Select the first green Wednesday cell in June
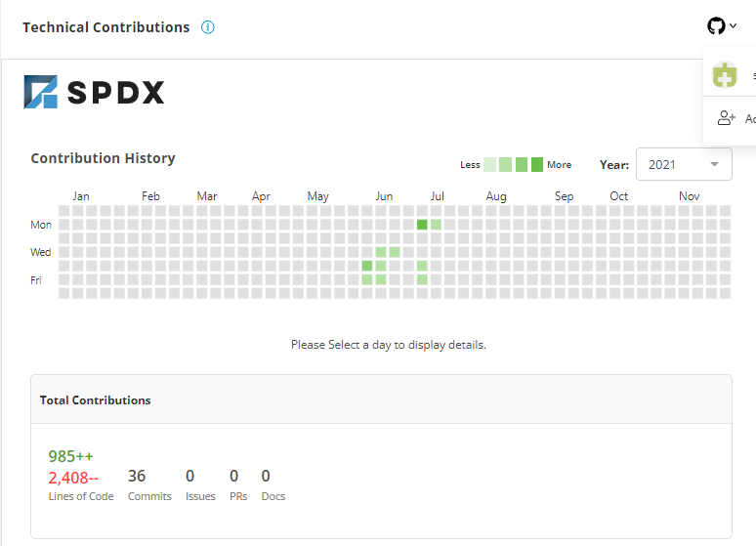Screen dimensions: 756x546 pyautogui.click(x=381, y=252)
